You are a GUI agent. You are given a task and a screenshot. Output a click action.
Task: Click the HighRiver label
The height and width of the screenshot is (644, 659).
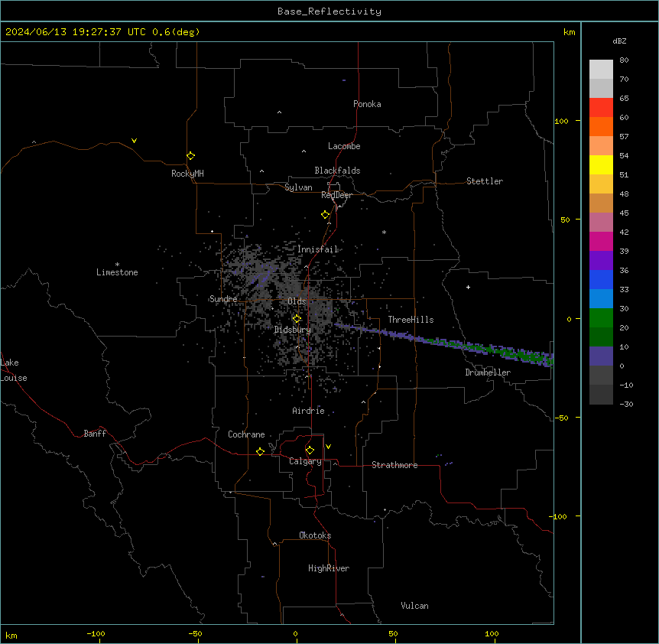click(329, 568)
